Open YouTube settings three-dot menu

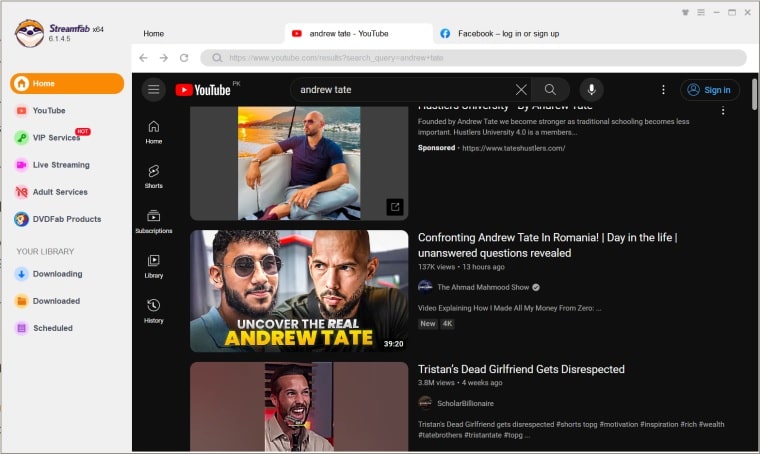(x=663, y=90)
